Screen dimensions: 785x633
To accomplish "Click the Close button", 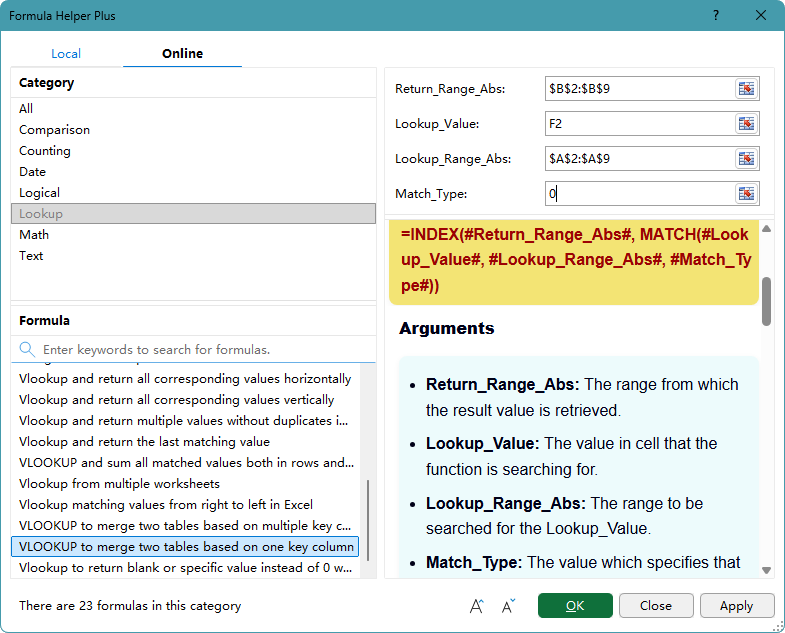I will [656, 605].
